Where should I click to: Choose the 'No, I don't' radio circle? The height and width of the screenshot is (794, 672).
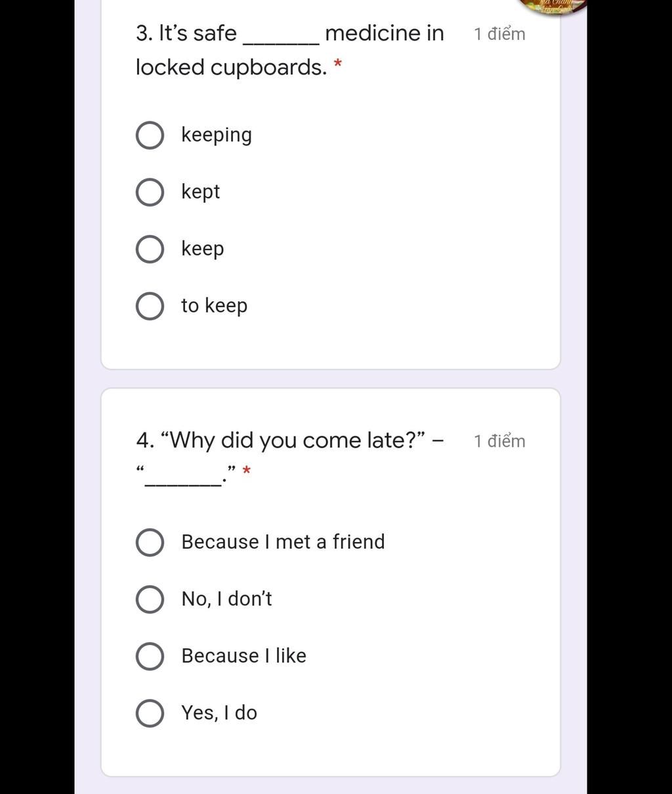coord(150,600)
